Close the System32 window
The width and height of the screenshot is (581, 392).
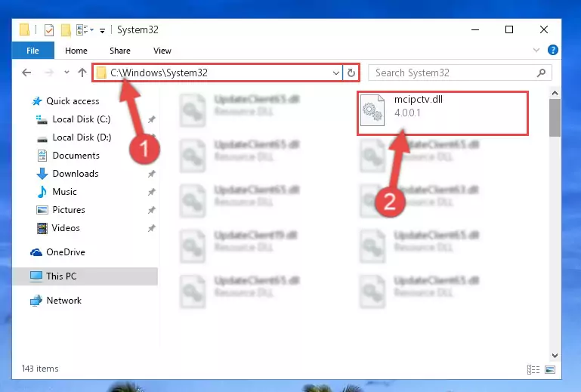click(x=543, y=29)
